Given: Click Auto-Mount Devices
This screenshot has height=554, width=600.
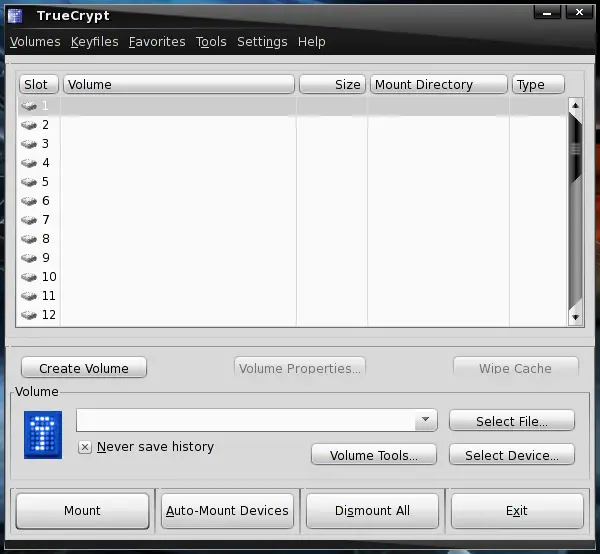Looking at the screenshot, I should (x=227, y=511).
